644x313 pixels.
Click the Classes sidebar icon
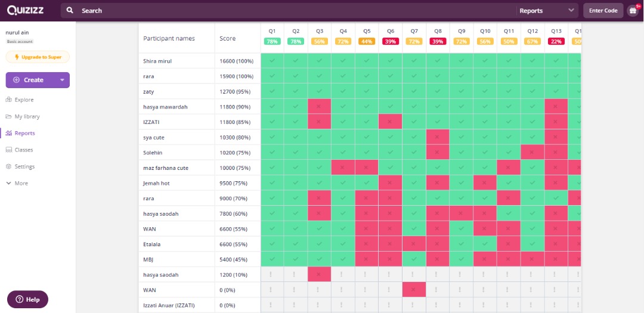pyautogui.click(x=9, y=150)
